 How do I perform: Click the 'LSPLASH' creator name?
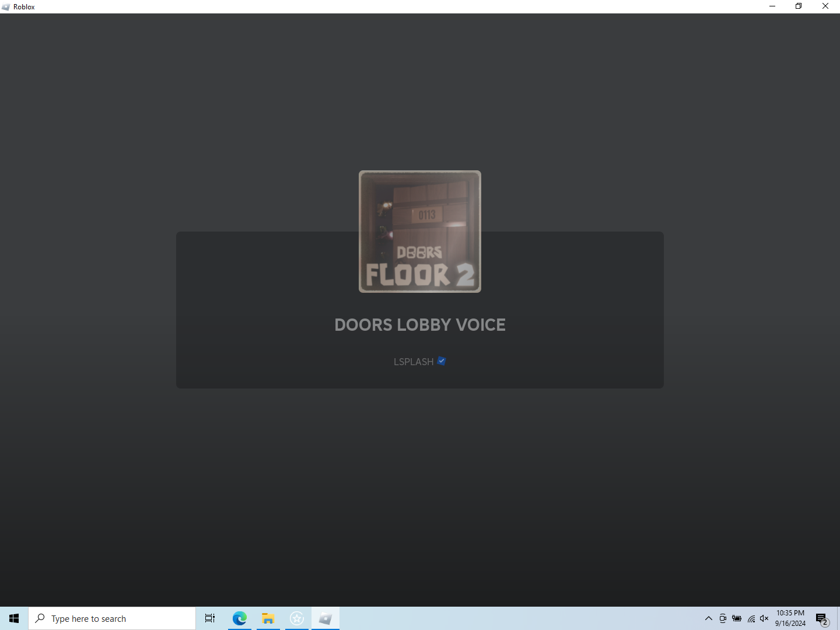pyautogui.click(x=414, y=362)
